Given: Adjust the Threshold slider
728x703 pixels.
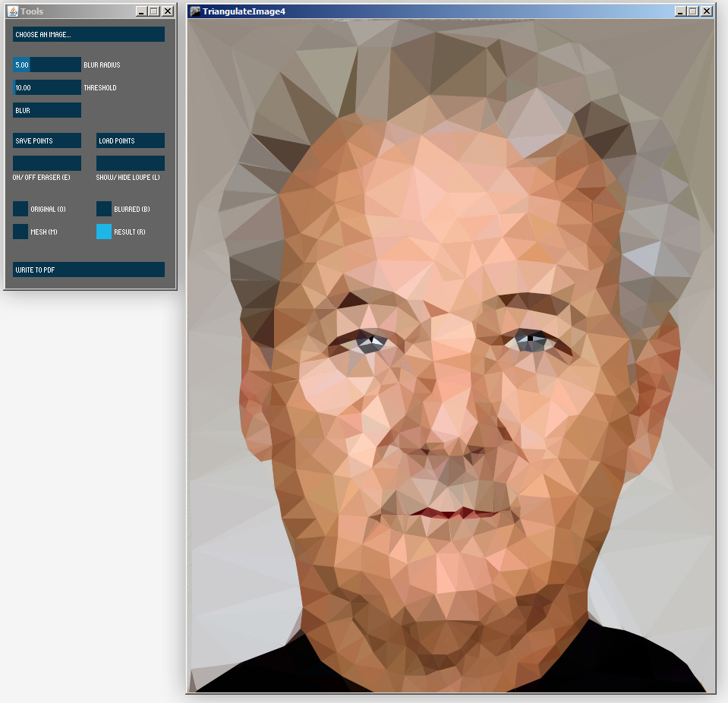Looking at the screenshot, I should coord(46,87).
